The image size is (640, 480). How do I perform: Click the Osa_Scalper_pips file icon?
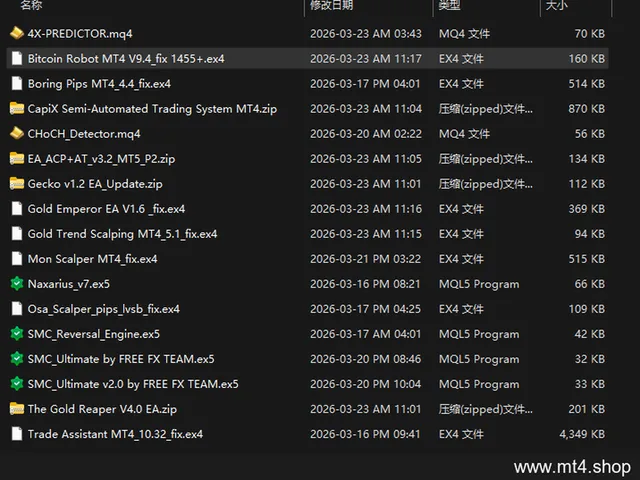click(x=17, y=309)
